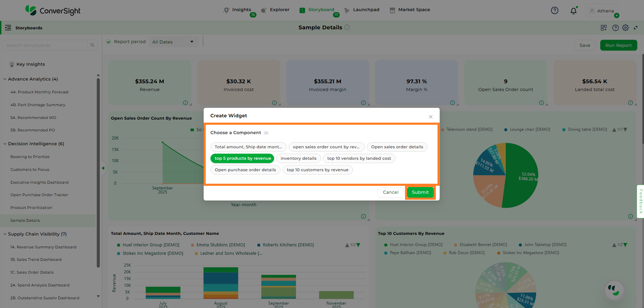
Task: Toggle the Storyboards hamburger menu icon
Action: 8,28
